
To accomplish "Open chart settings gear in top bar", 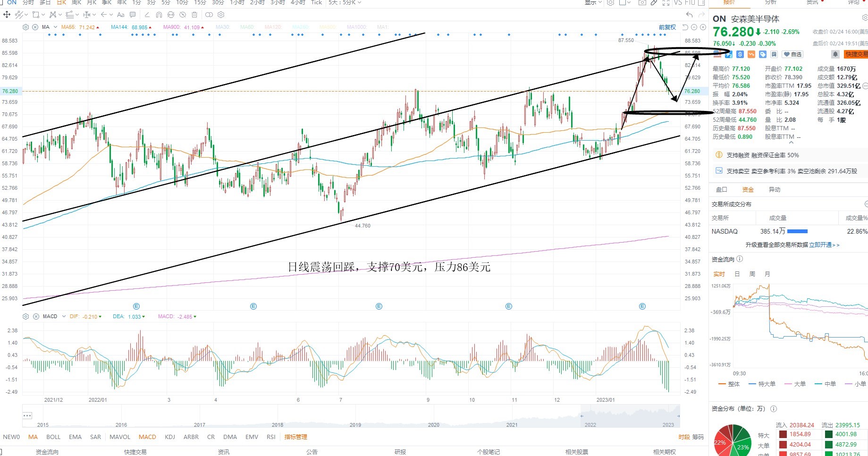I will [x=610, y=2].
